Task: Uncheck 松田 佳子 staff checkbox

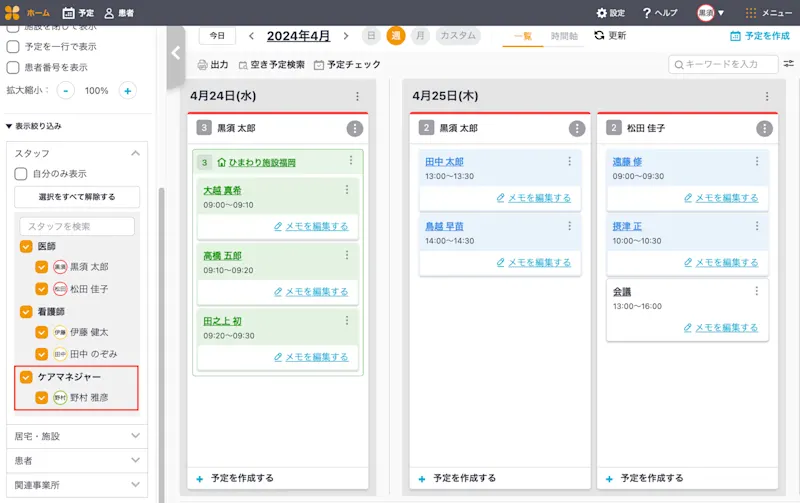Action: point(42,289)
